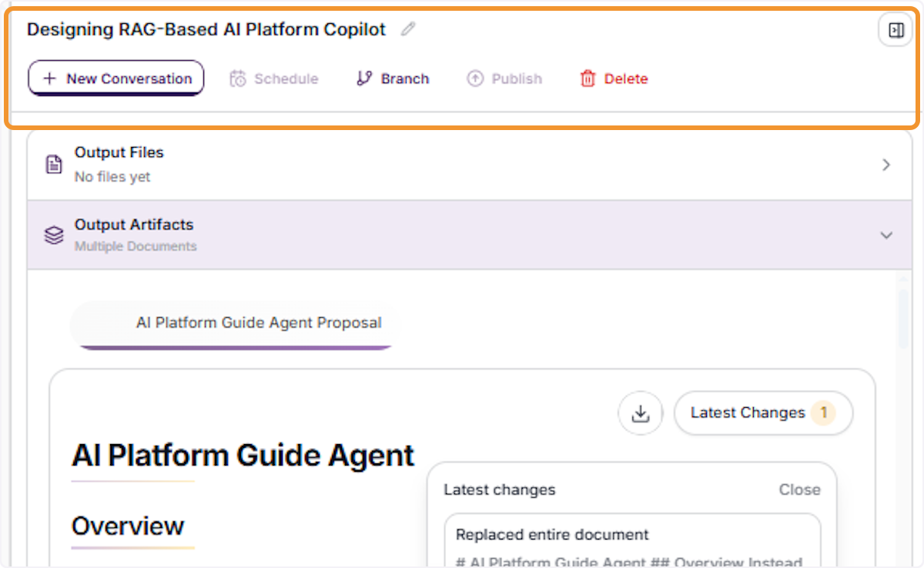Image resolution: width=924 pixels, height=568 pixels.
Task: Click the artifacts panel vertical scrollbar
Action: 902,319
